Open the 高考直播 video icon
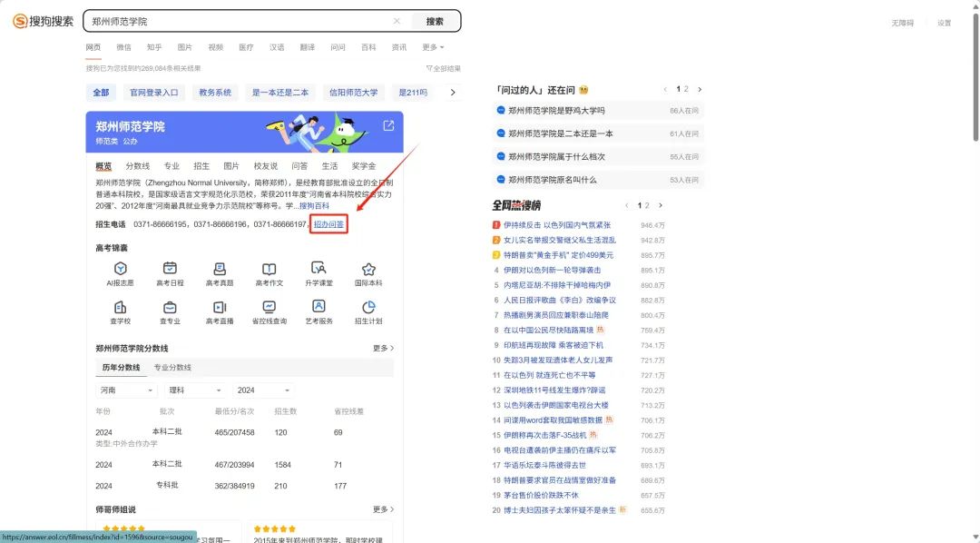Viewport: 980px width, 543px height. point(220,308)
